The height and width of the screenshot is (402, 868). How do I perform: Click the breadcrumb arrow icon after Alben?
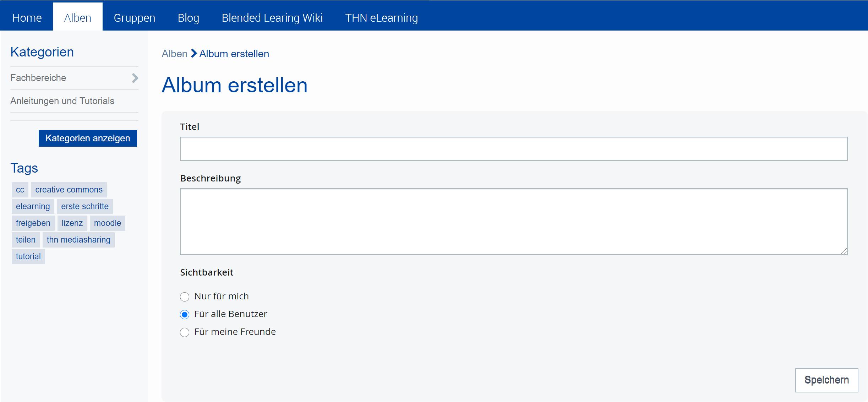pos(193,54)
